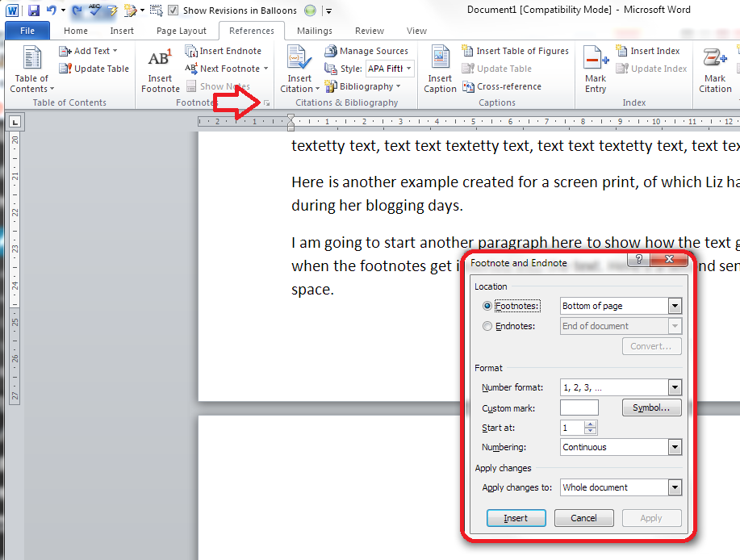Click the Custom mark input field
The width and height of the screenshot is (740, 560).
pos(579,407)
